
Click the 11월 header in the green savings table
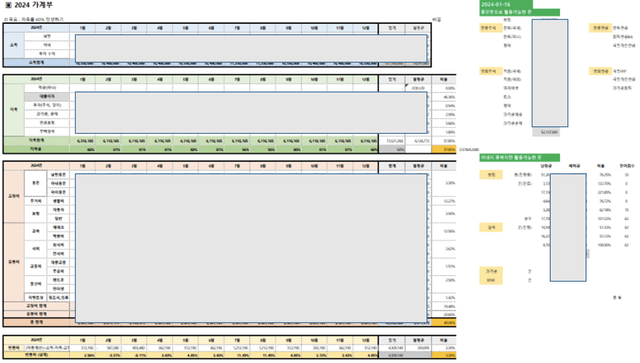click(x=340, y=79)
